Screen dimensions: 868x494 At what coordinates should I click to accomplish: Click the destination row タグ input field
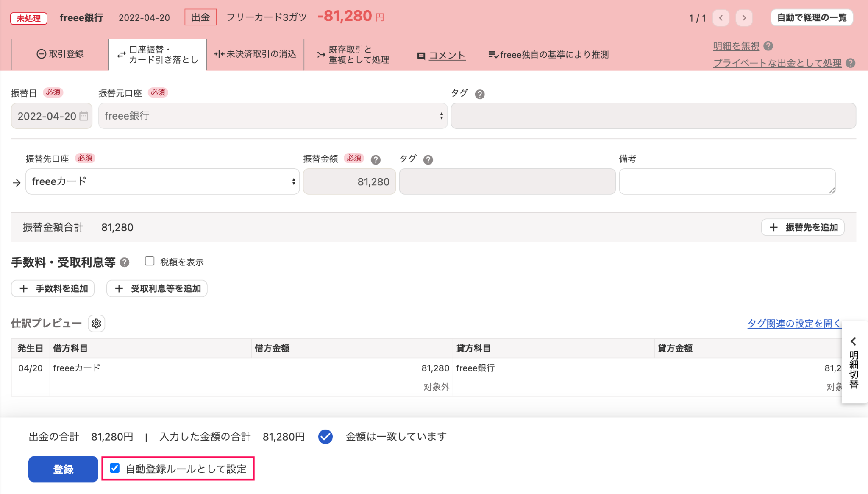coord(507,181)
